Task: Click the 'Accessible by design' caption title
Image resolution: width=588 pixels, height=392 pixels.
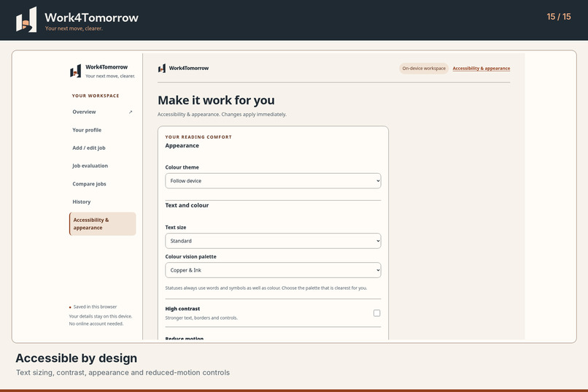Action: click(76, 358)
